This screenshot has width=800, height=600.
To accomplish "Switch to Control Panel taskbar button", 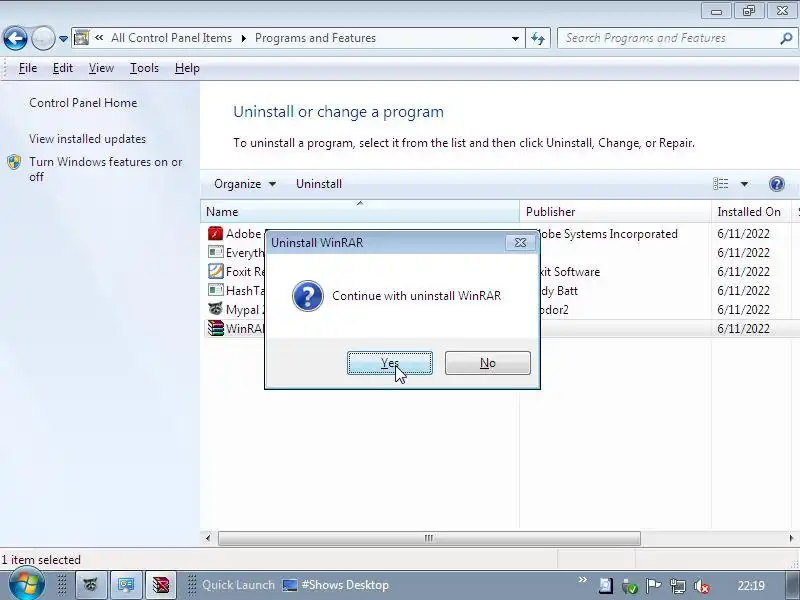I will 126,585.
